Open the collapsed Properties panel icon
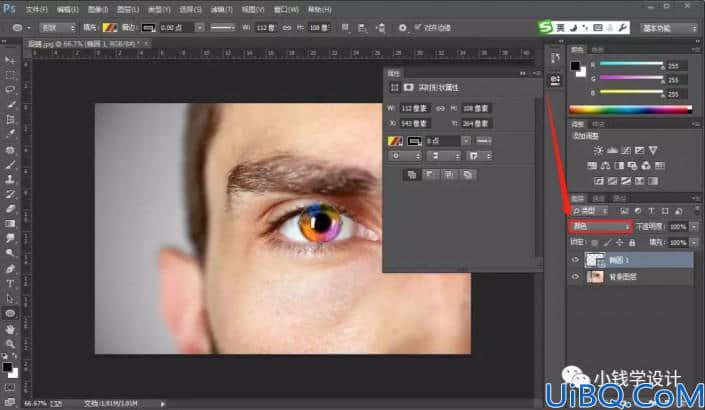This screenshot has height=410, width=705. 555,80
